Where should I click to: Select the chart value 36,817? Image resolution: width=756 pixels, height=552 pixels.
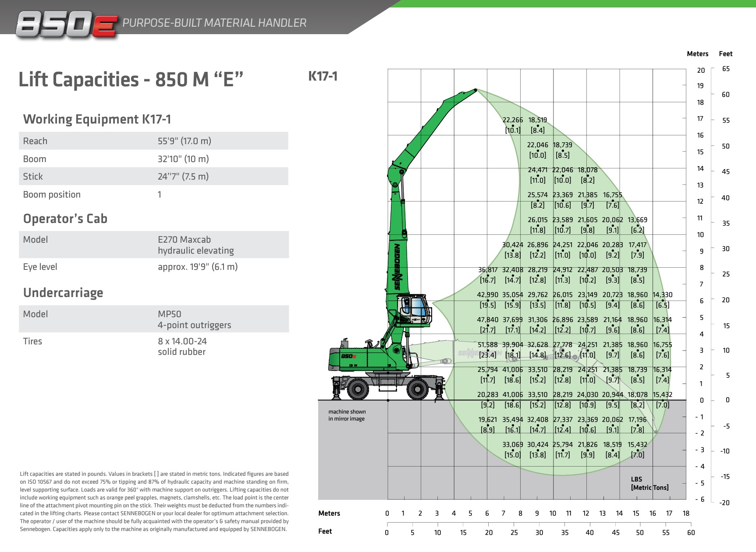coord(488,270)
